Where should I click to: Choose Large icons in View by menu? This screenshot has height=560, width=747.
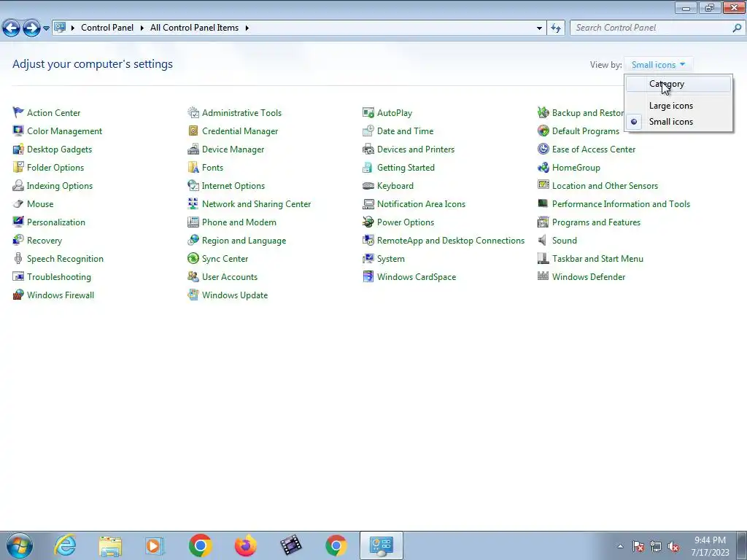point(678,106)
